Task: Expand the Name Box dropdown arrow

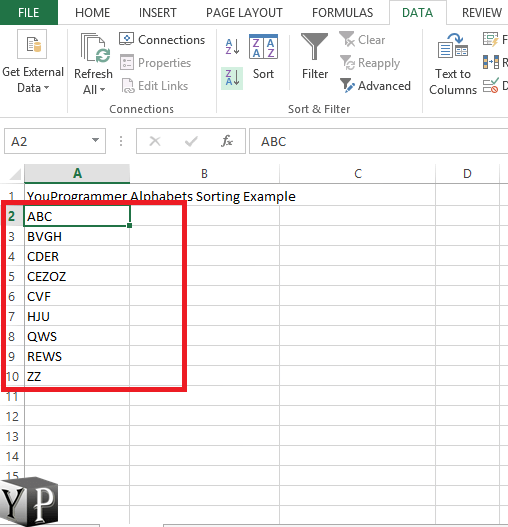Action: [x=95, y=140]
